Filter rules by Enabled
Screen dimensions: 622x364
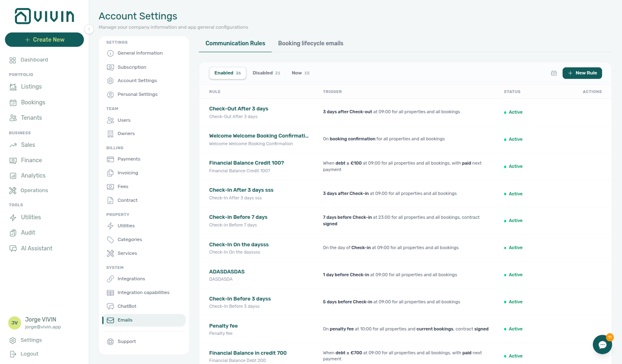228,73
